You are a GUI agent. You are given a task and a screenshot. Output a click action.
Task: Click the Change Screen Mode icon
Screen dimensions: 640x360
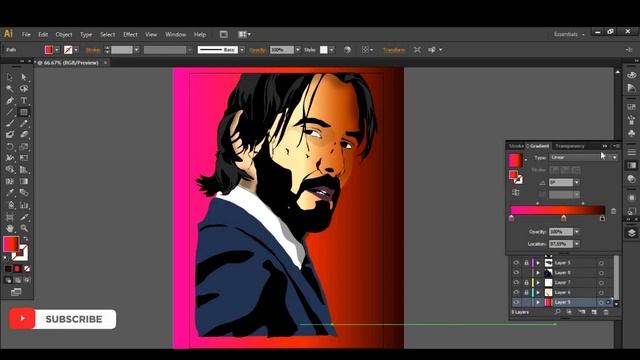tap(16, 292)
